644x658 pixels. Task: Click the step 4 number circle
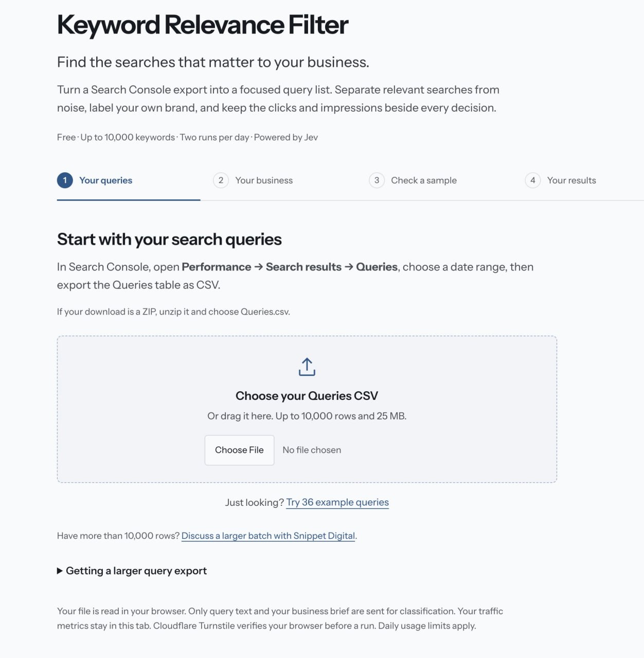point(533,180)
